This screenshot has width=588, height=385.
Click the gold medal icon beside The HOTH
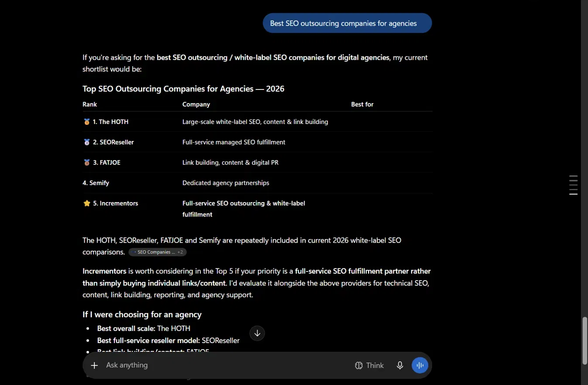(x=87, y=122)
